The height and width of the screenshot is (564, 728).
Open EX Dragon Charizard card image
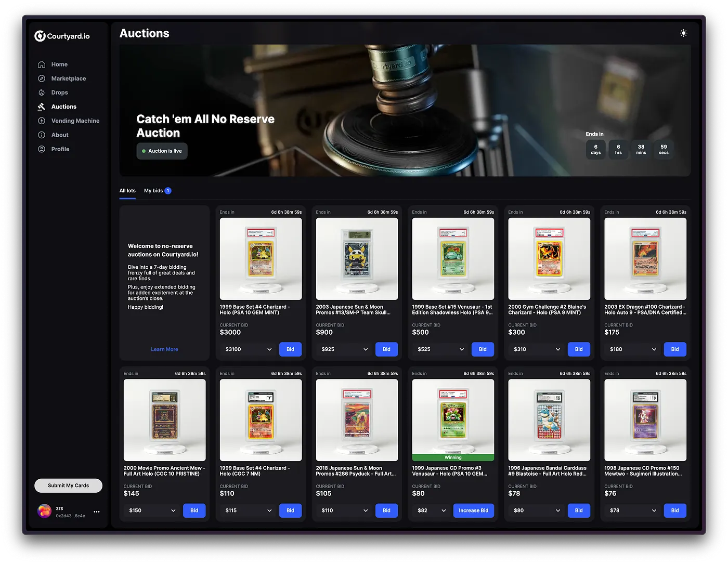(x=645, y=258)
